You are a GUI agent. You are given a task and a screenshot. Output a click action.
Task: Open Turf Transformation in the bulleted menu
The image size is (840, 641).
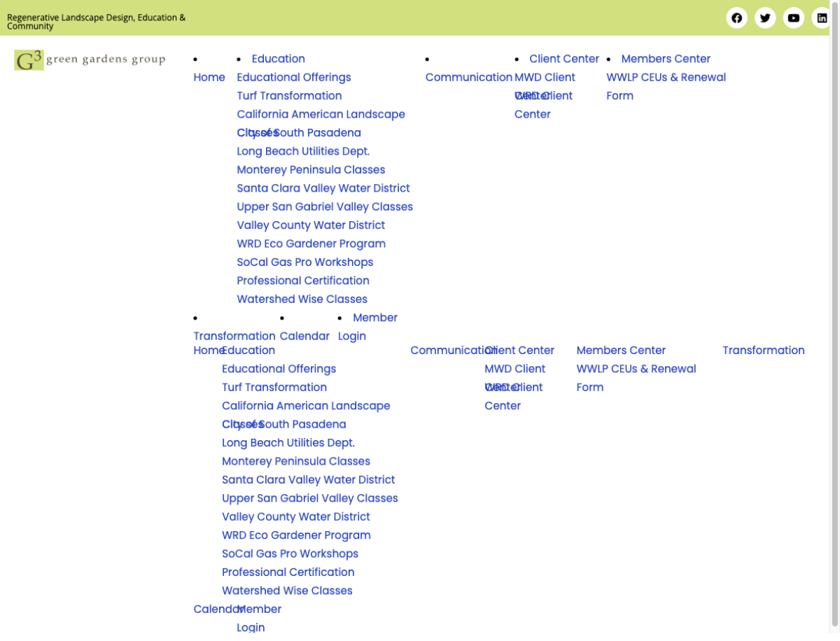[x=289, y=96]
